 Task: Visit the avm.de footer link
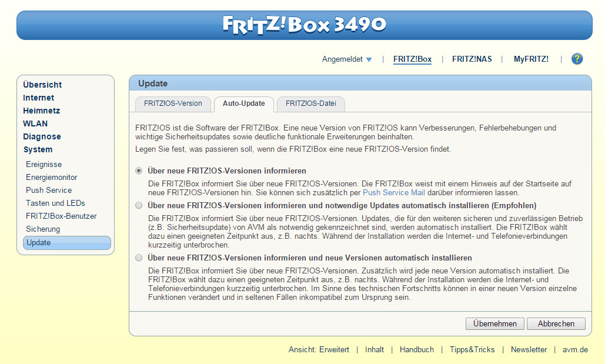(575, 350)
